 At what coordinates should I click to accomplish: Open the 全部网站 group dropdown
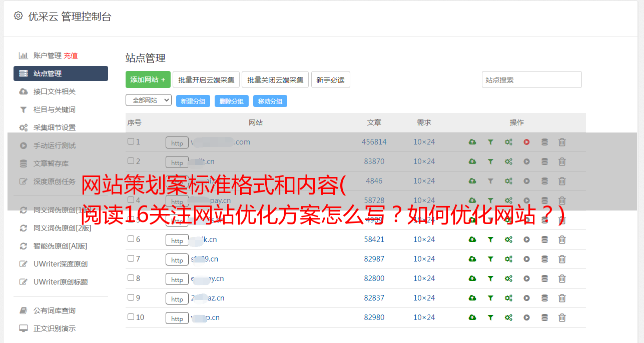pos(149,100)
